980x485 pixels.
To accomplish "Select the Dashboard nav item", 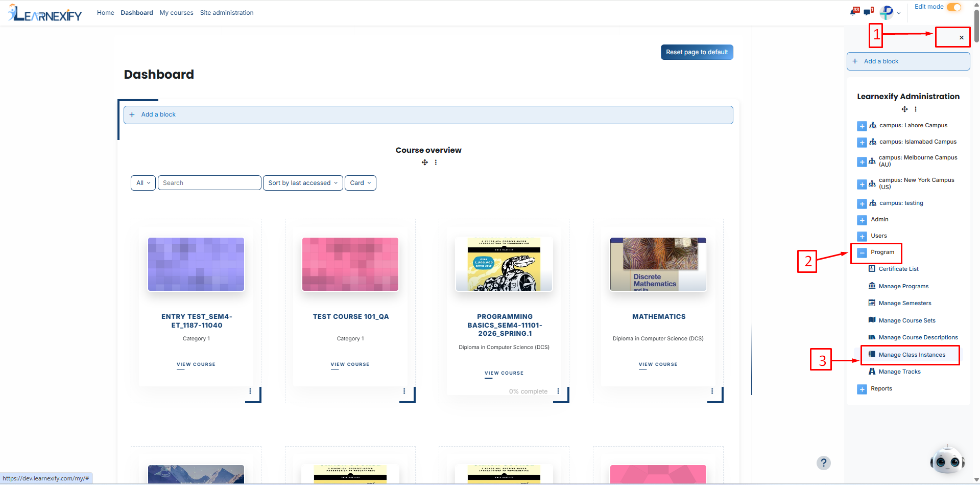I will coord(137,13).
